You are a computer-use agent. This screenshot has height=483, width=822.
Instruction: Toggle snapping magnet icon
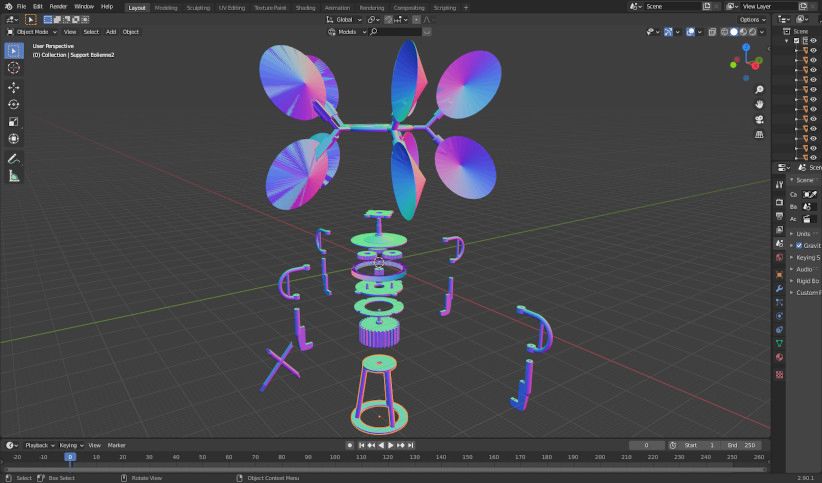point(388,19)
